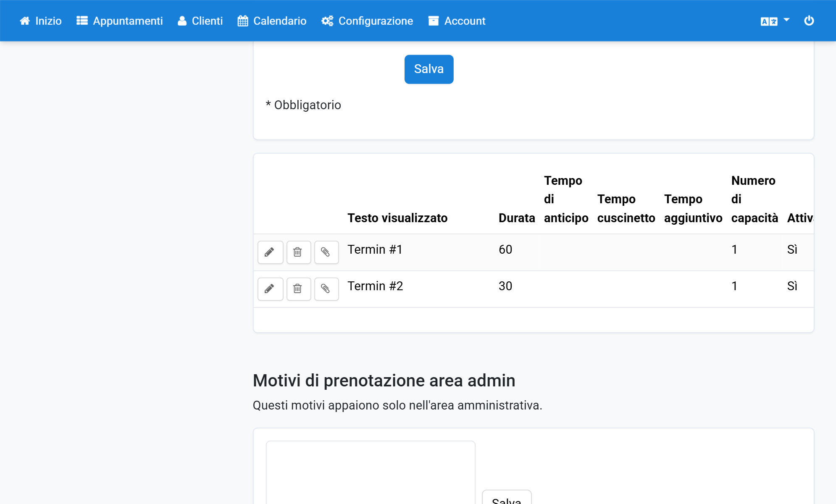836x504 pixels.
Task: Click the power logout icon
Action: point(809,21)
